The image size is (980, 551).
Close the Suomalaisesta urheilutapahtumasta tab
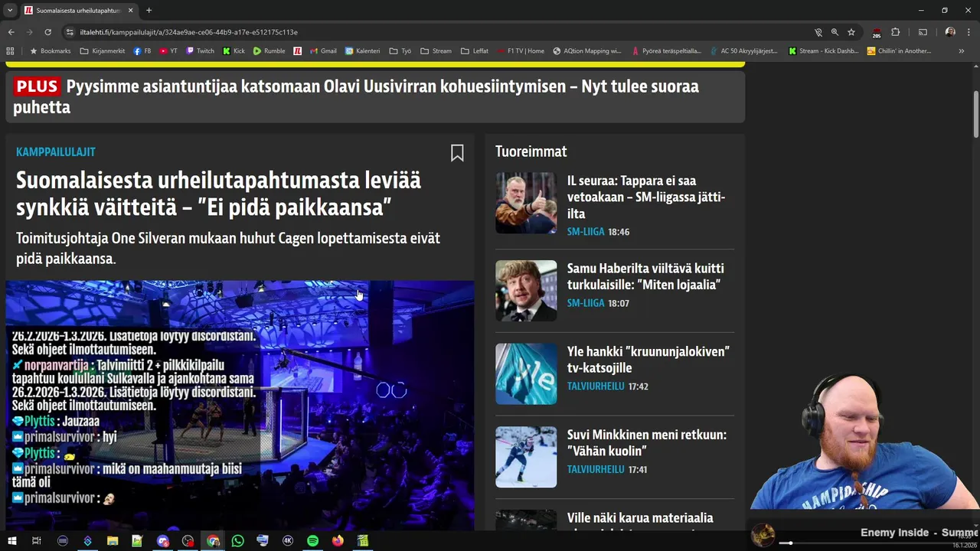[x=130, y=11]
